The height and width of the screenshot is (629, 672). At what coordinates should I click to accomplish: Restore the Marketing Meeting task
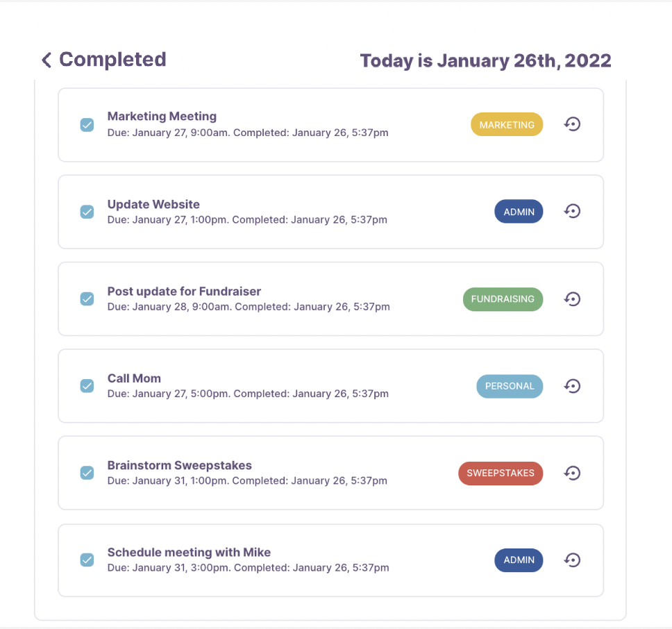click(x=572, y=124)
